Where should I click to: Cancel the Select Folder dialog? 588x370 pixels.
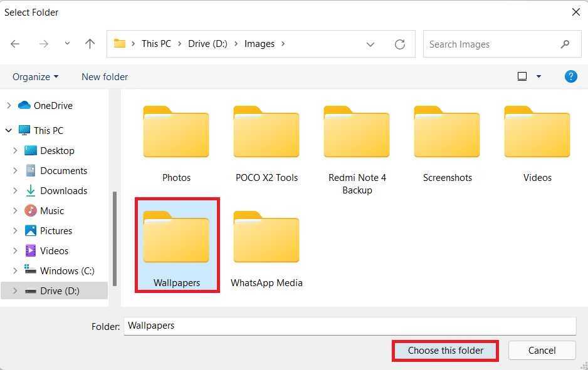pos(541,351)
